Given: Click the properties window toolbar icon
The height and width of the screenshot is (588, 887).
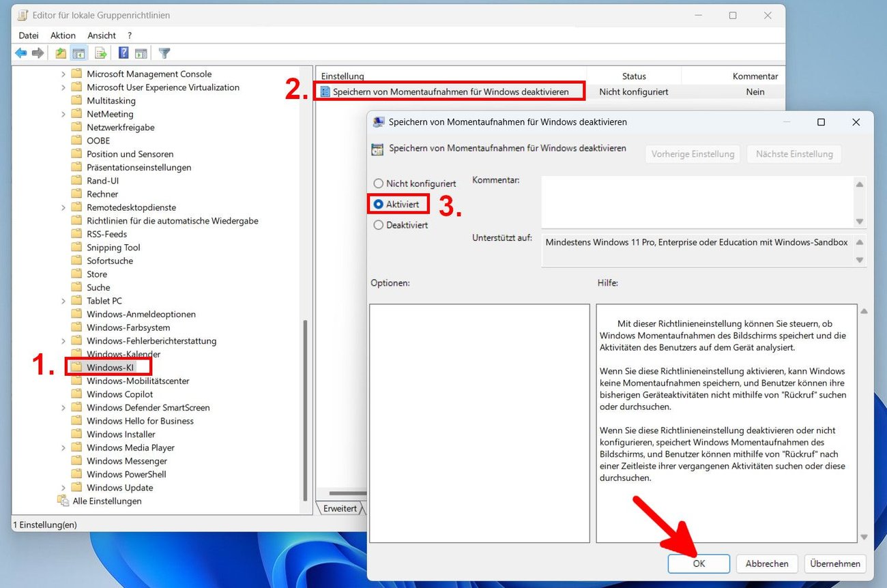Looking at the screenshot, I should tap(141, 53).
